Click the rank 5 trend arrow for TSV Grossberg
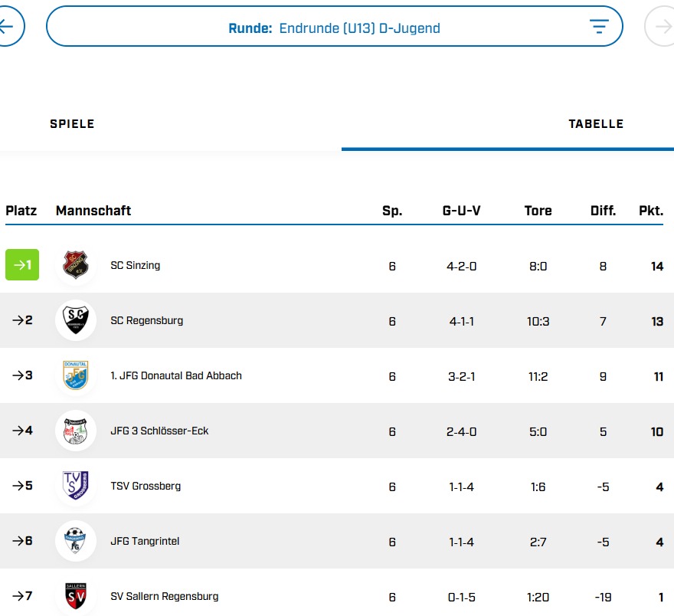This screenshot has width=674, height=616. [22, 486]
